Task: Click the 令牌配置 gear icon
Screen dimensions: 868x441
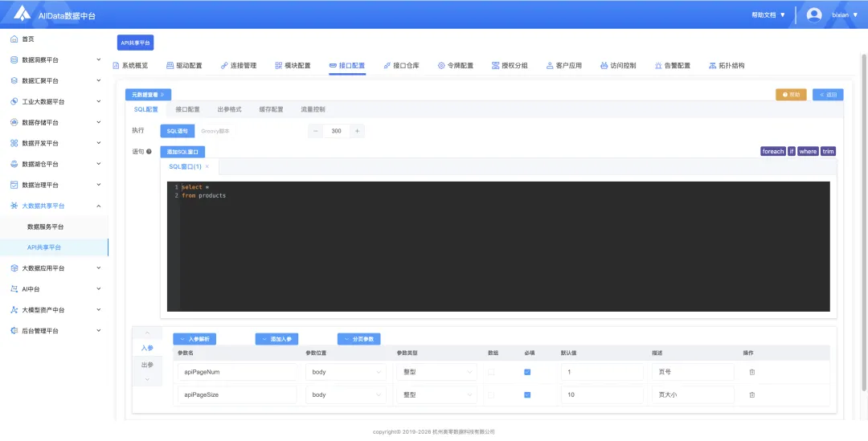Action: point(441,65)
